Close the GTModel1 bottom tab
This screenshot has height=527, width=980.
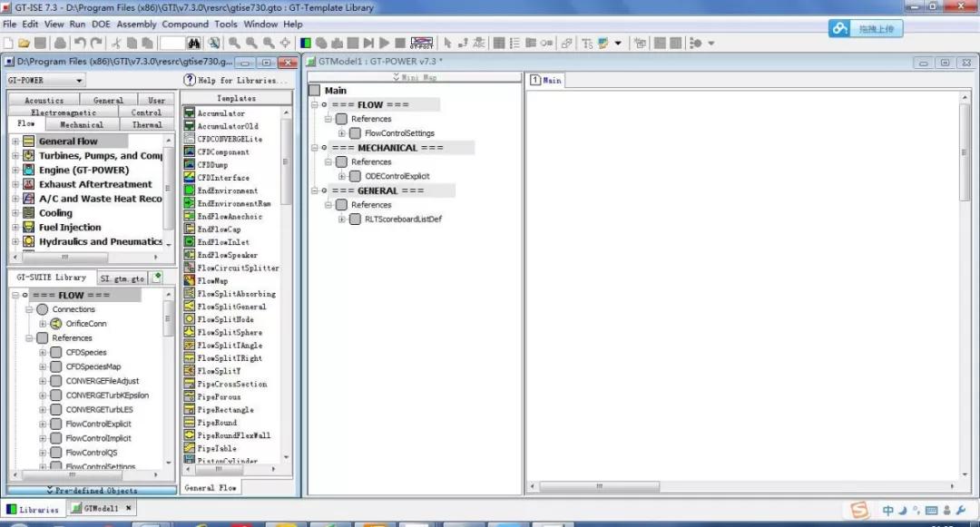point(129,508)
